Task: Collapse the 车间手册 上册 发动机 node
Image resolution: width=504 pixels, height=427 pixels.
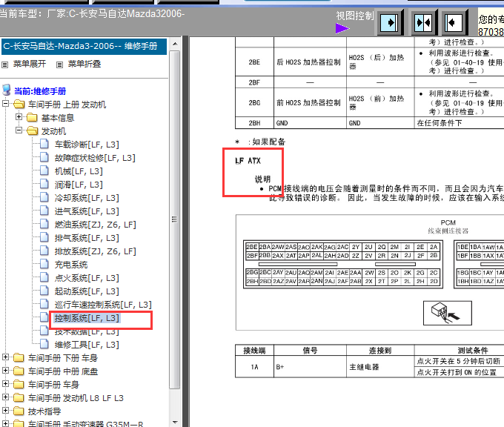Action: [x=5, y=104]
